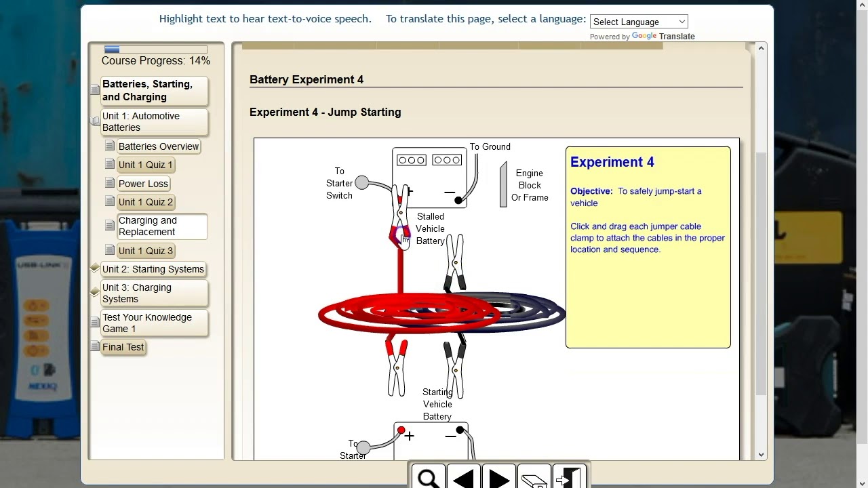Click starting vehicle battery negative terminal

click(460, 430)
